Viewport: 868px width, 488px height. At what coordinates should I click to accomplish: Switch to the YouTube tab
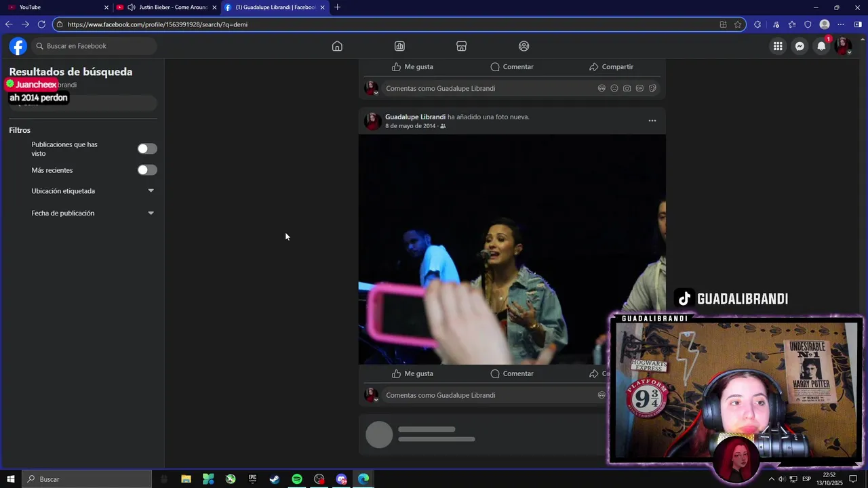pyautogui.click(x=56, y=7)
